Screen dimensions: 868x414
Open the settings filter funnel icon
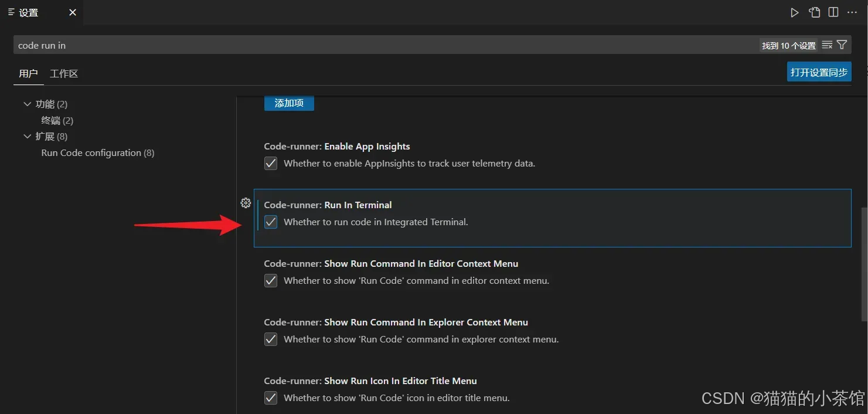tap(842, 45)
